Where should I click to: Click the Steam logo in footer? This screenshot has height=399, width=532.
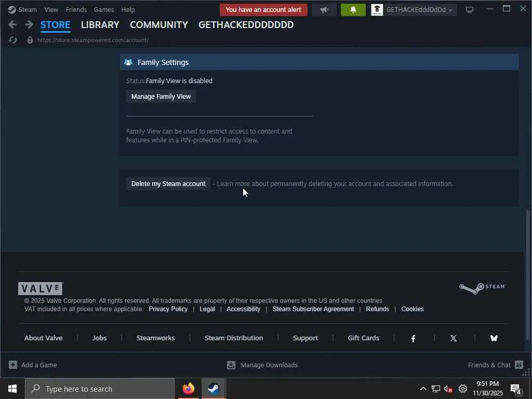pos(482,288)
